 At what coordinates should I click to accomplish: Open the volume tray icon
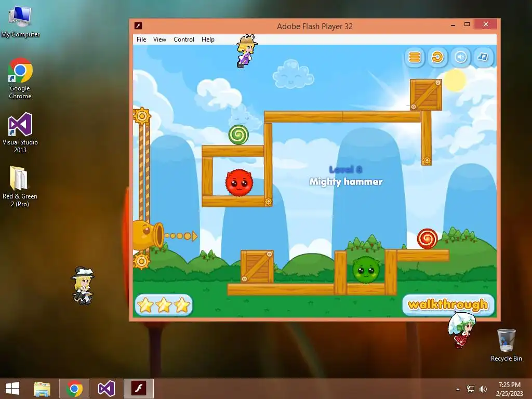click(483, 389)
